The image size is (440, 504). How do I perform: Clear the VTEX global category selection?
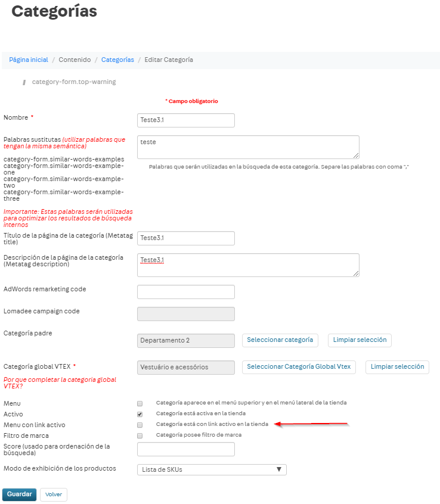pos(397,367)
